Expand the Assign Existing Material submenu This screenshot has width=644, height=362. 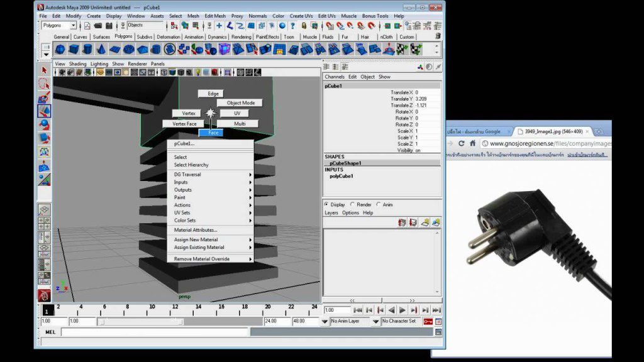point(210,248)
